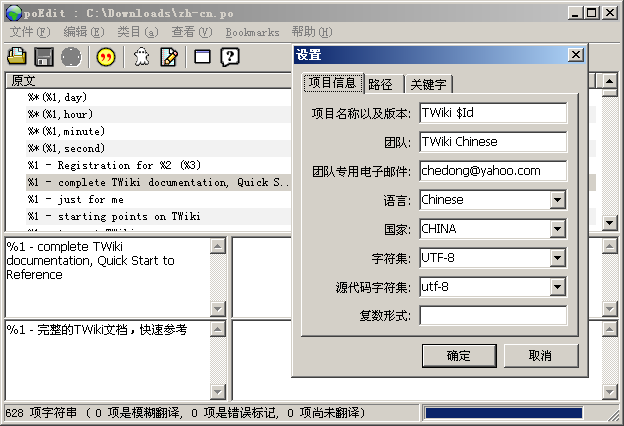Open the 查看(V) menu
The image size is (624, 426).
point(191,32)
